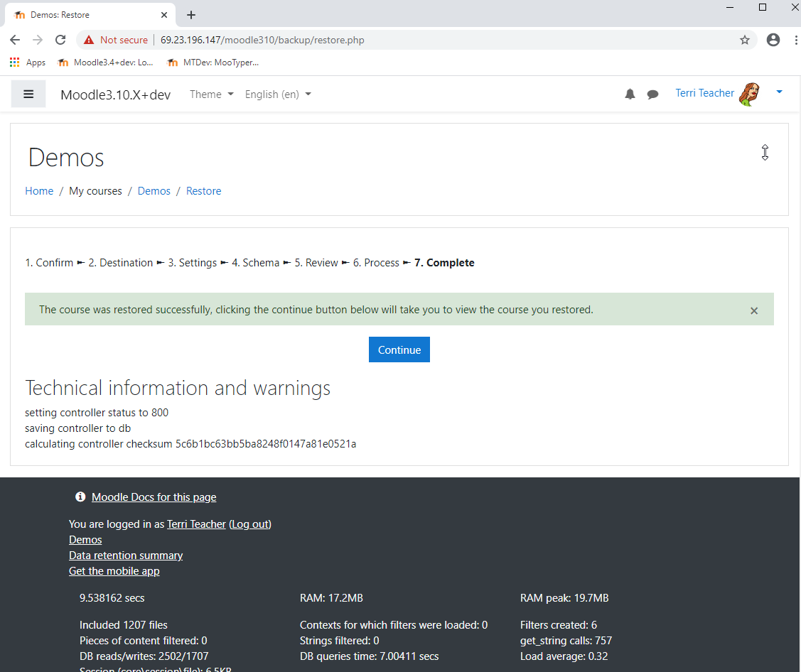Open Moodle Docs for this page

154,497
